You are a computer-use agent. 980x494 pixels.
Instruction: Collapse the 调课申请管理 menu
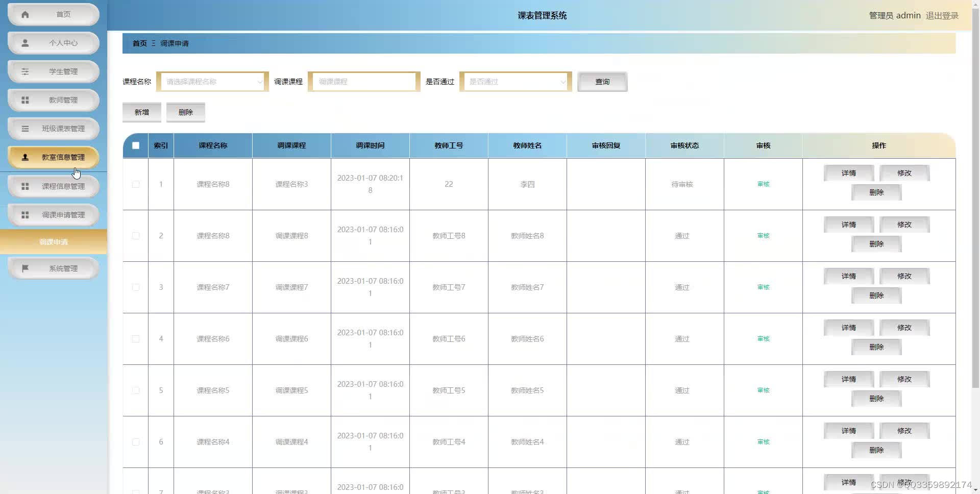pyautogui.click(x=54, y=215)
